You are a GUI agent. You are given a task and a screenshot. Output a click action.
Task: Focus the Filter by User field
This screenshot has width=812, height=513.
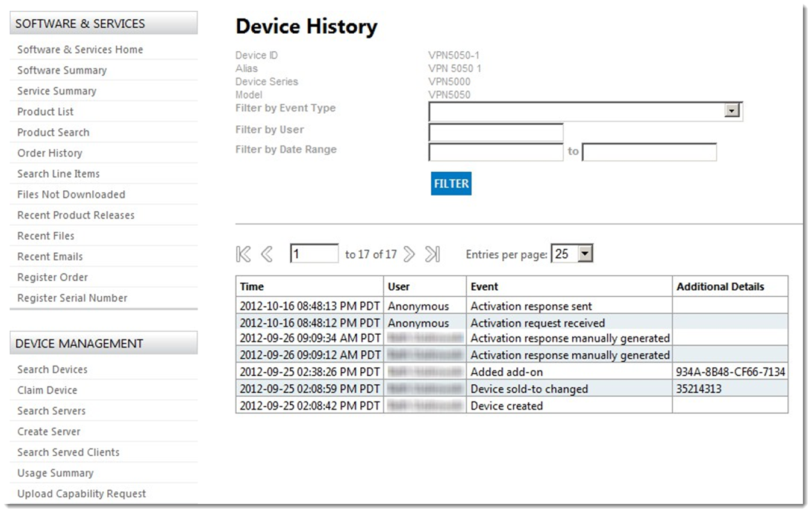[x=496, y=132]
